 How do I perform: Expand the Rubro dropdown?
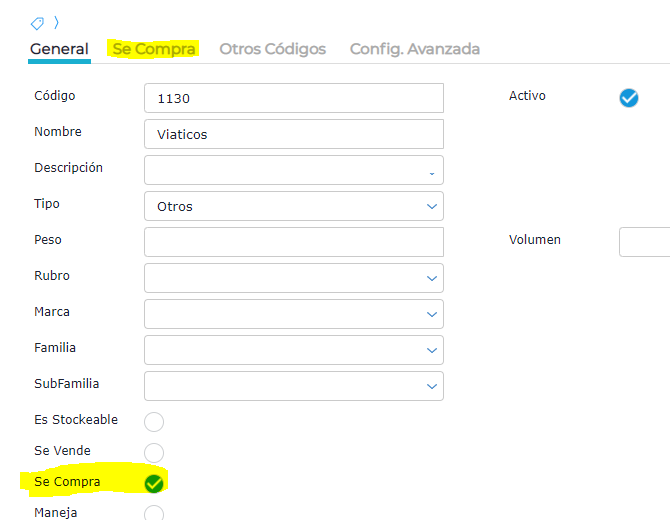pyautogui.click(x=294, y=278)
